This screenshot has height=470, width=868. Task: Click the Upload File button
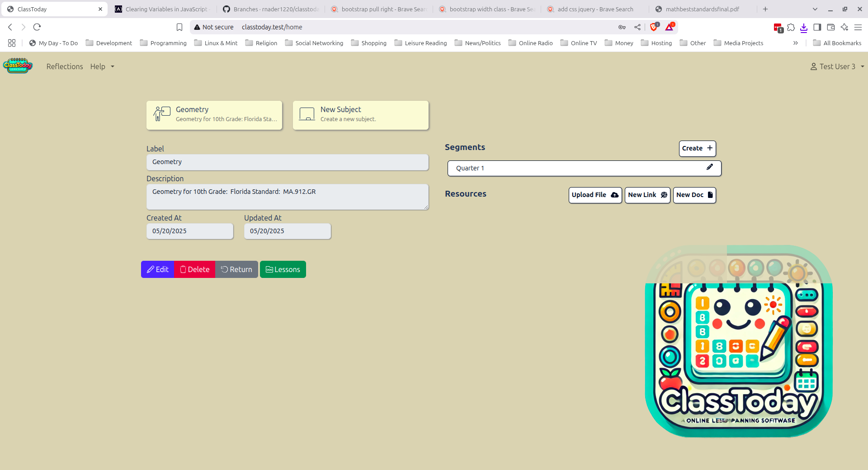click(595, 195)
